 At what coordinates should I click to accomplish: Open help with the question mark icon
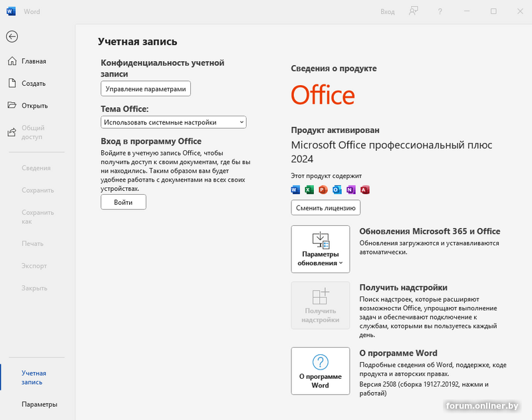coord(440,11)
